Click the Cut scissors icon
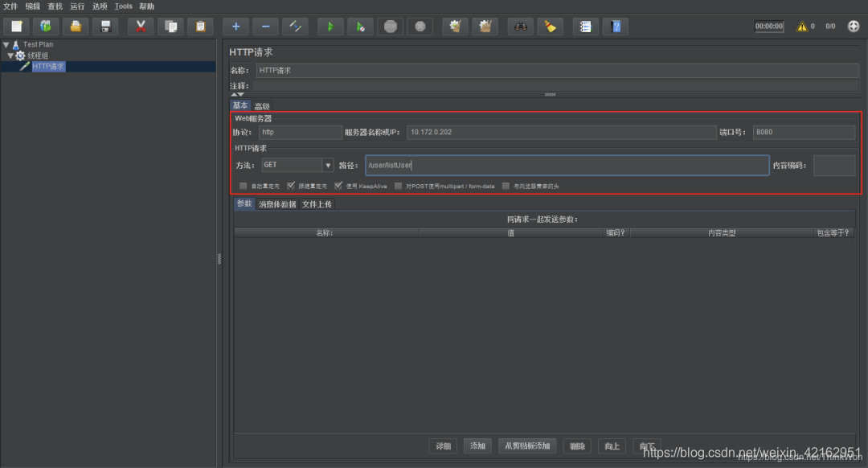 click(141, 26)
